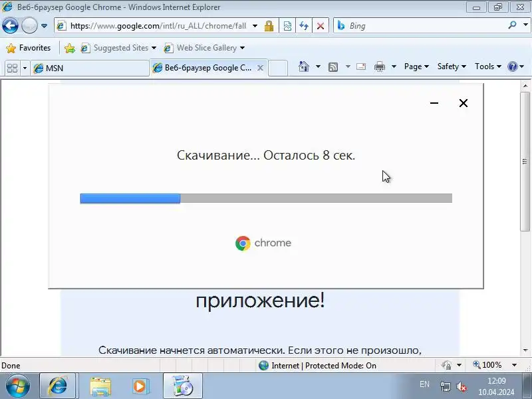Open search provider dropdown arrow
This screenshot has width=532, height=399.
tap(525, 25)
